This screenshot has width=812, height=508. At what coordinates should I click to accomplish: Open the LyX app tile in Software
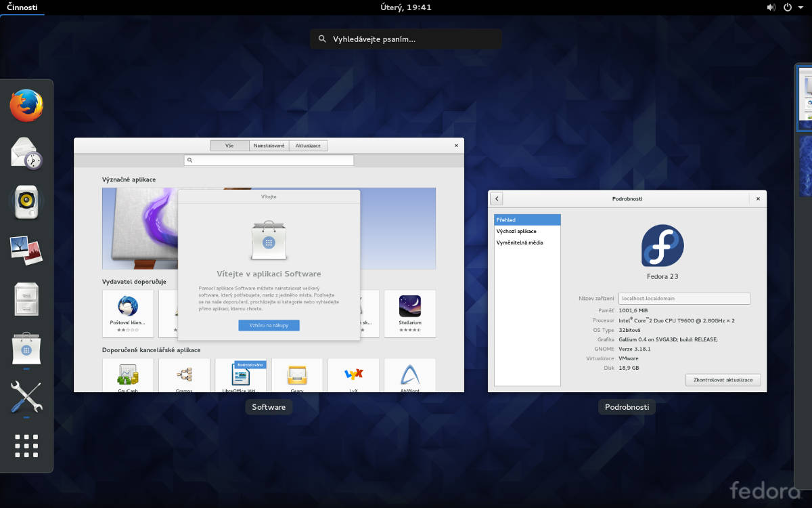click(353, 375)
